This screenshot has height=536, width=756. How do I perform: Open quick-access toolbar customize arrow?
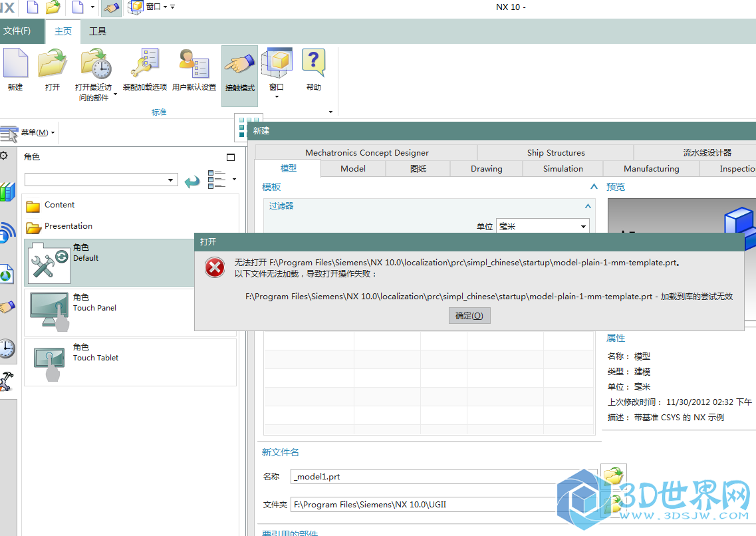pyautogui.click(x=173, y=7)
